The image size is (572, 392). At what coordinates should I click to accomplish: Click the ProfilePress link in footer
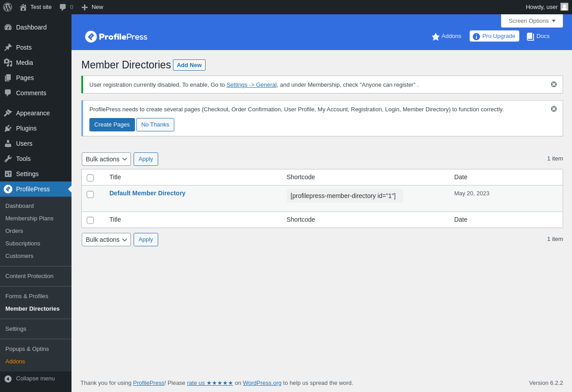149,383
